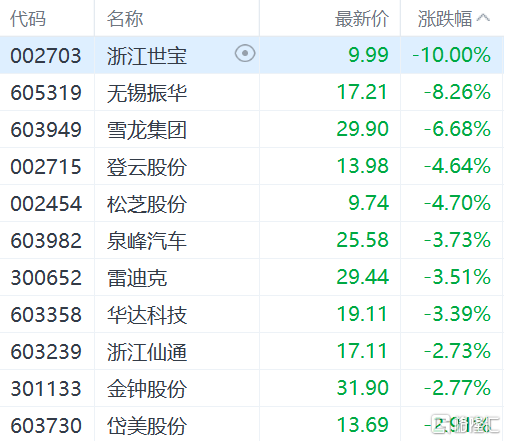This screenshot has height=441, width=506.
Task: Open stock 浙江仙通
Action: tap(147, 351)
